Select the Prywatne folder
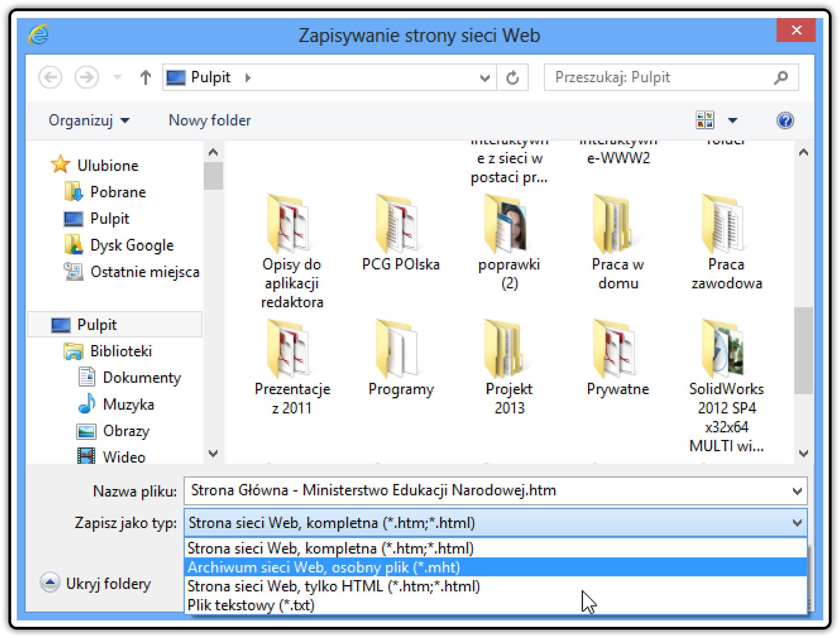 [x=618, y=359]
